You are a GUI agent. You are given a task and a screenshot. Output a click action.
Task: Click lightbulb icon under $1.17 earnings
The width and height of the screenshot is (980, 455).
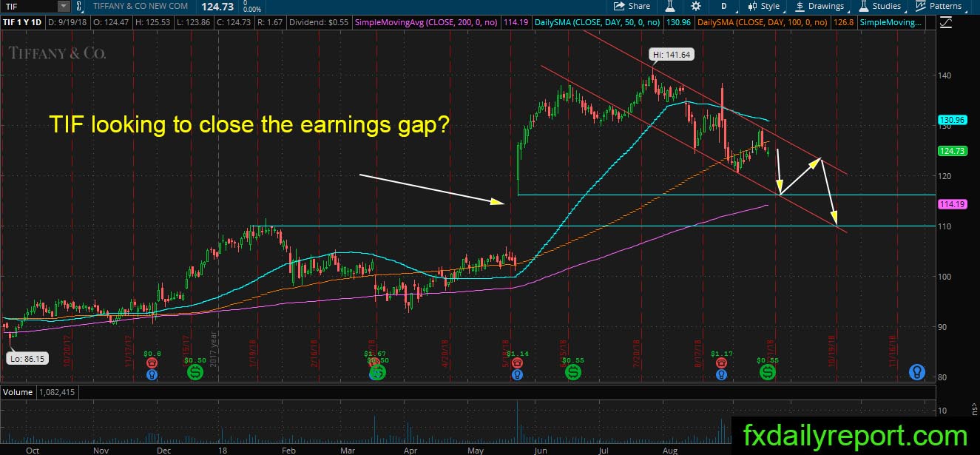point(721,375)
